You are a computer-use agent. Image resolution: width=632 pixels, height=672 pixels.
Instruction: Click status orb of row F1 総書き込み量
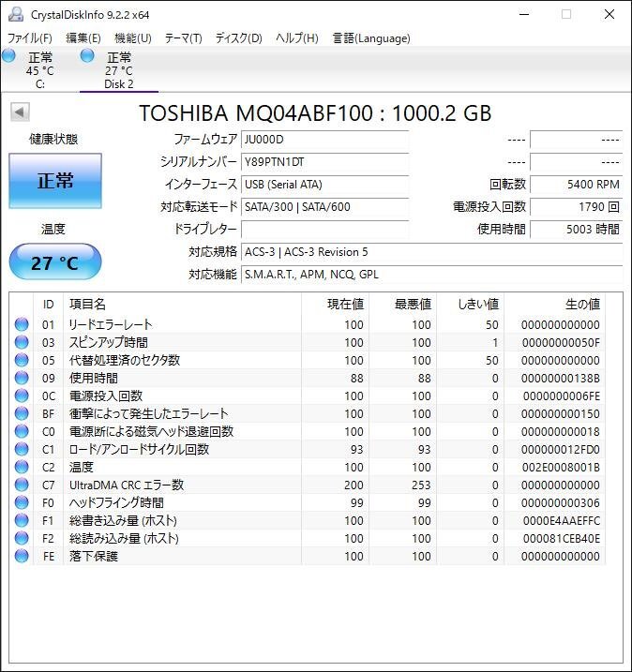[22, 520]
